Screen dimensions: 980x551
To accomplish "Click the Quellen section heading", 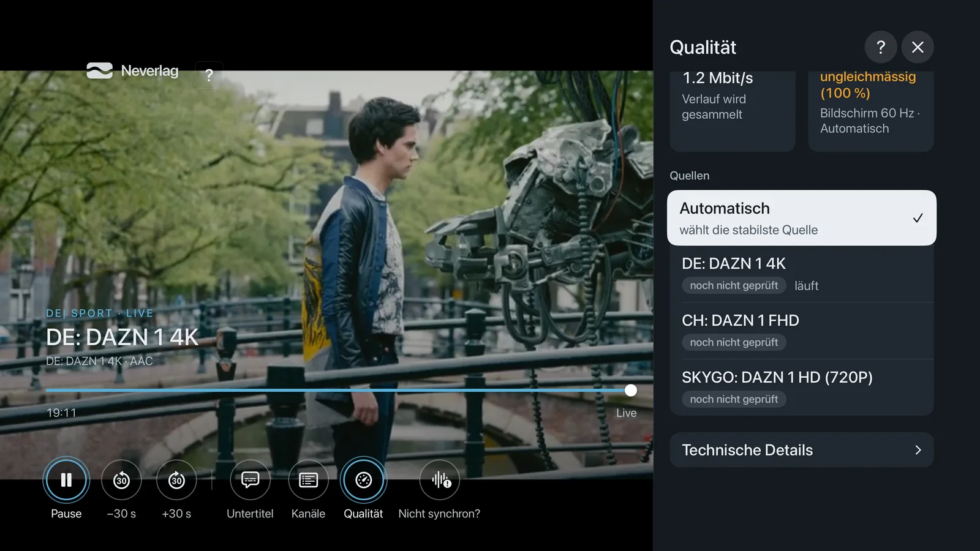I will click(x=690, y=176).
